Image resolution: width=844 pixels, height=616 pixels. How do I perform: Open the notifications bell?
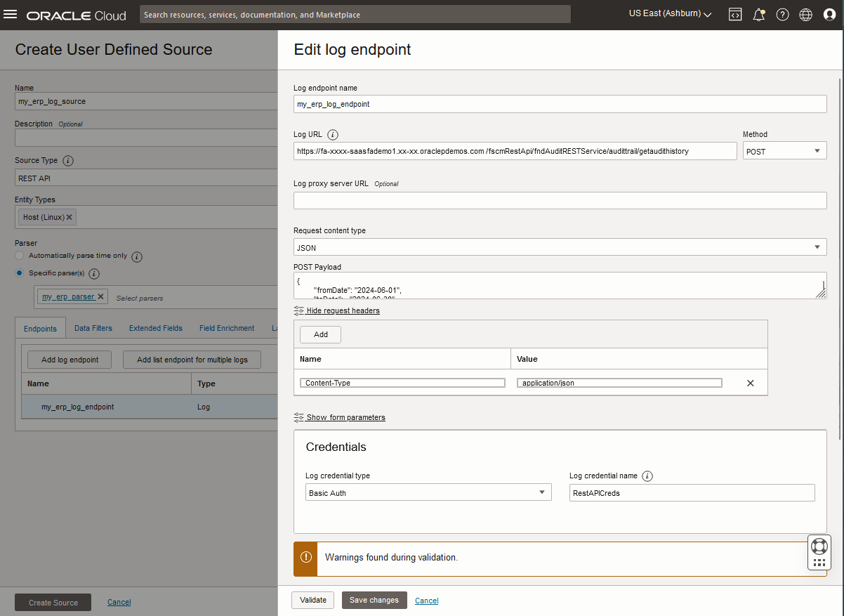pos(758,15)
